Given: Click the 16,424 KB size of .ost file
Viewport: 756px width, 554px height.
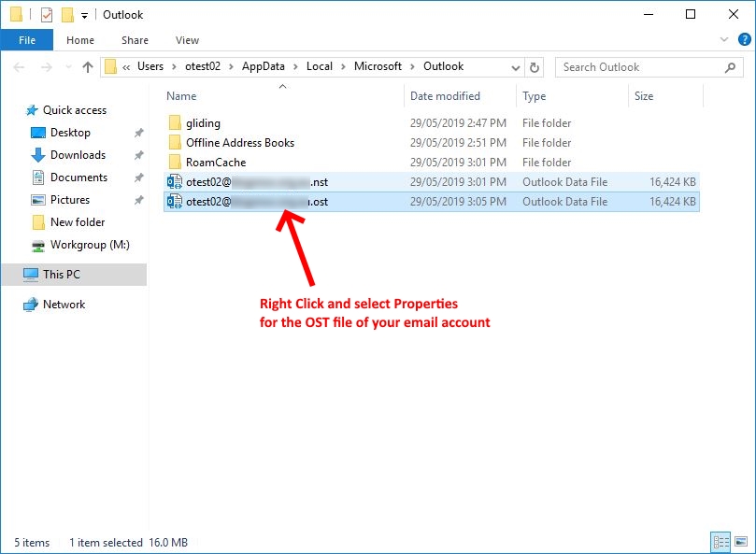Looking at the screenshot, I should (673, 202).
